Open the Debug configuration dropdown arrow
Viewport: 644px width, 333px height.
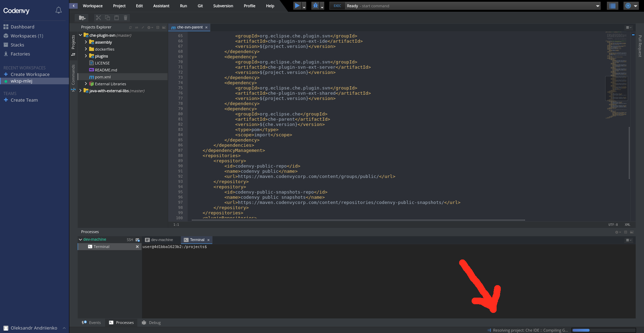coord(322,7)
